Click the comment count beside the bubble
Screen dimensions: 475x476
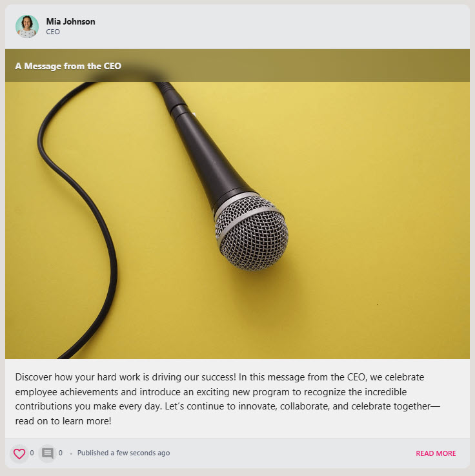click(61, 453)
